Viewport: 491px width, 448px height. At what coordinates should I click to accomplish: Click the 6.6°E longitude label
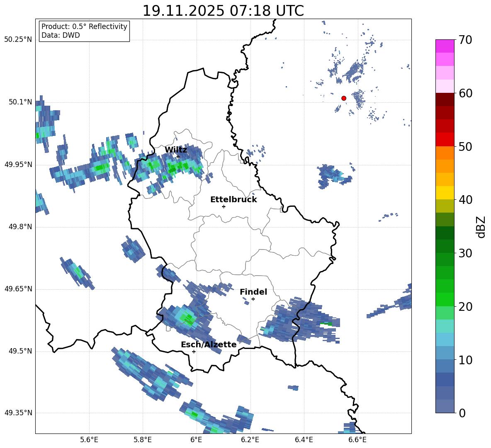tap(357, 440)
